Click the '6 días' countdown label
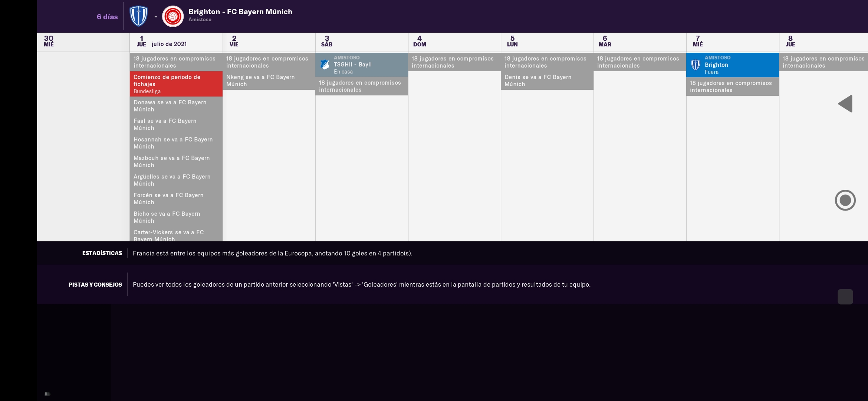 107,17
